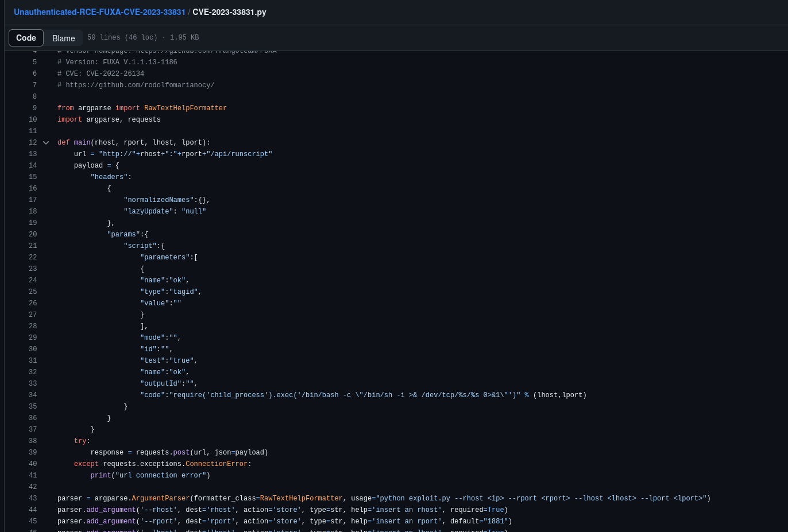
Task: Collapse the main function at line 12
Action: (x=46, y=142)
